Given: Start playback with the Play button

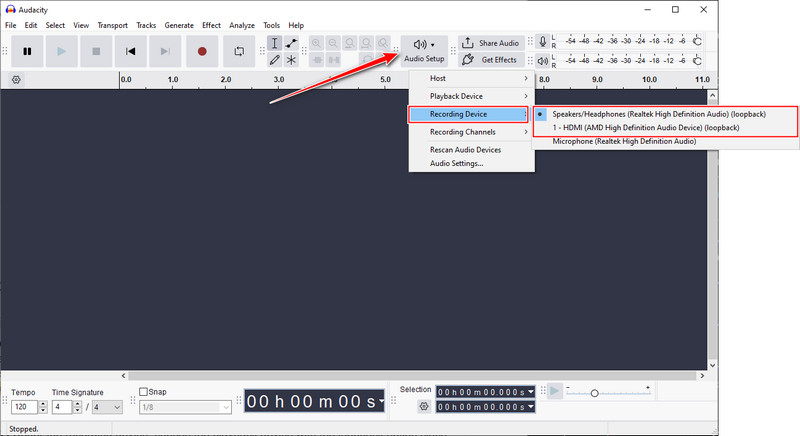Looking at the screenshot, I should 61,51.
